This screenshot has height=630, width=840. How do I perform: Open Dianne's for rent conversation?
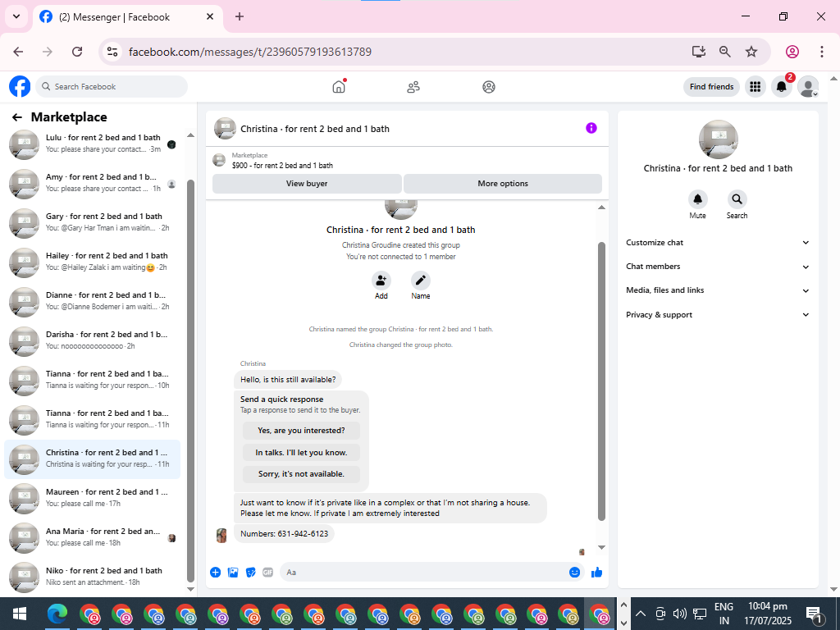pos(92,302)
